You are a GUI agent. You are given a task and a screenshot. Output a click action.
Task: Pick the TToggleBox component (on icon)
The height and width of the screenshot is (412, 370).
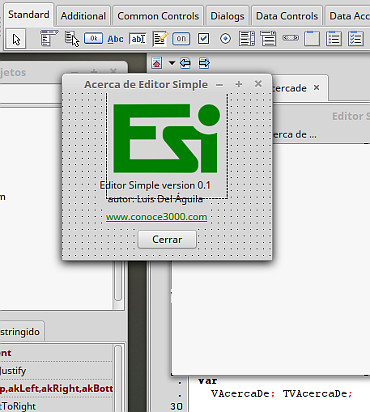(x=181, y=39)
